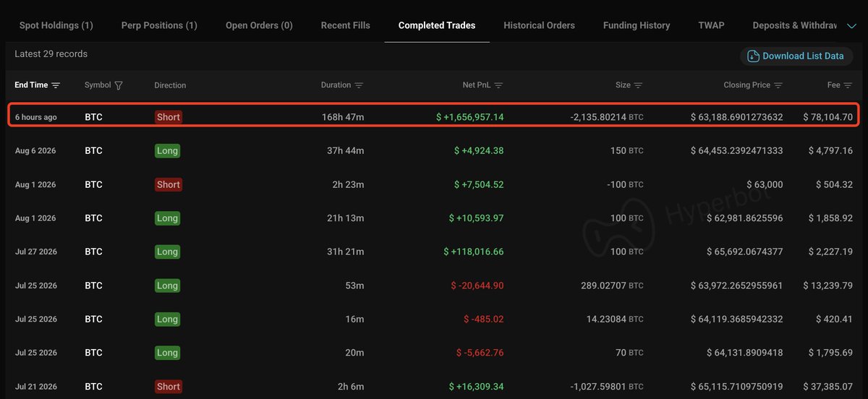Sort trades by Net PnL icon

[x=498, y=85]
